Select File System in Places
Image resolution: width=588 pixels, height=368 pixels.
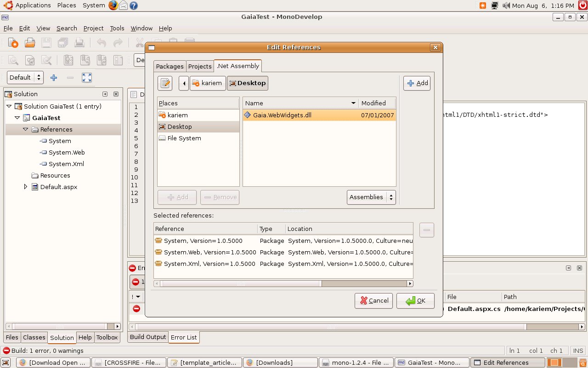[x=198, y=138]
